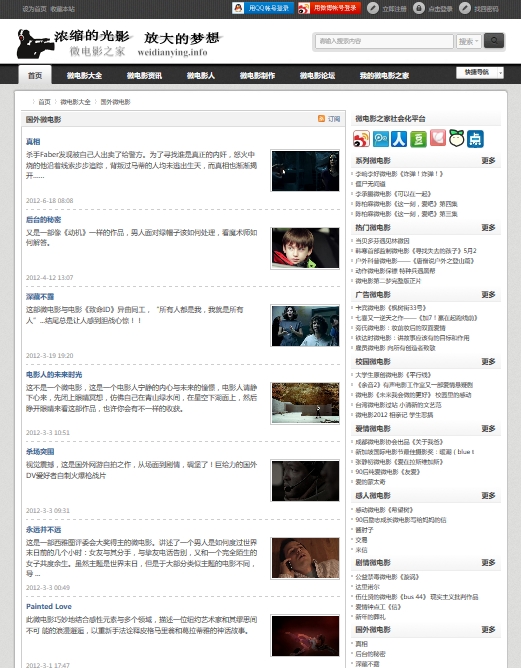Open the blue 点 social icon
The image size is (521, 668).
[475, 139]
